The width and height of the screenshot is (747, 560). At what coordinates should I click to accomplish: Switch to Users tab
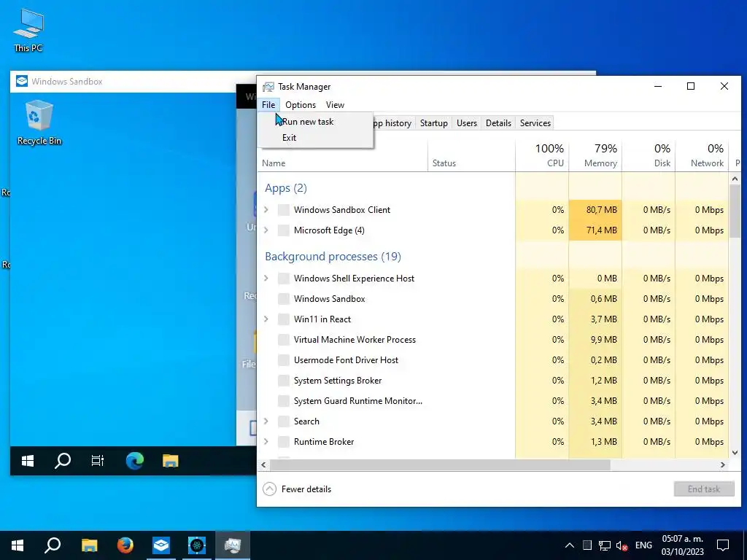tap(466, 122)
